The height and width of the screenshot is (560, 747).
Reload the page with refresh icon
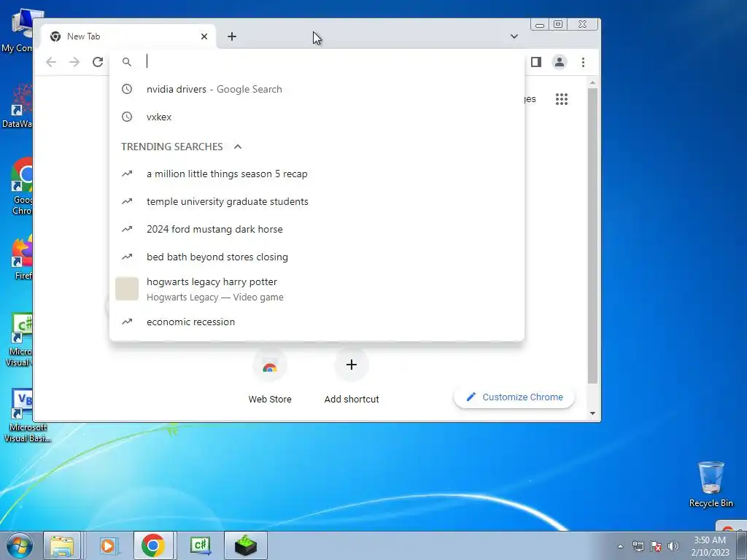coord(98,62)
